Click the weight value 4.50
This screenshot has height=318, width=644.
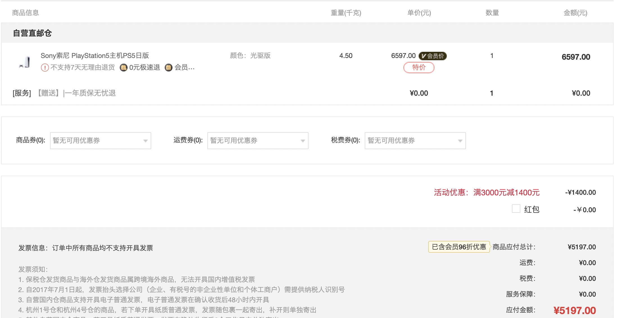346,56
